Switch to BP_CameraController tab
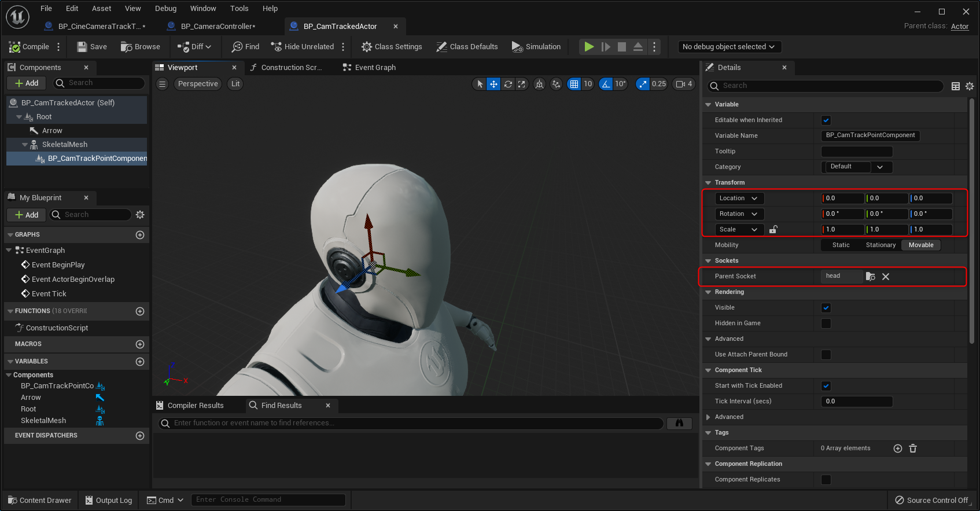 click(x=217, y=27)
